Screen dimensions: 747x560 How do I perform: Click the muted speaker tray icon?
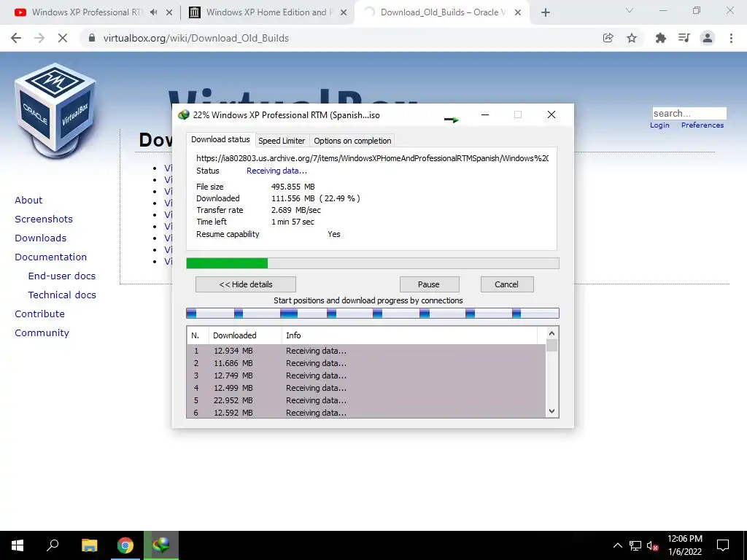652,545
